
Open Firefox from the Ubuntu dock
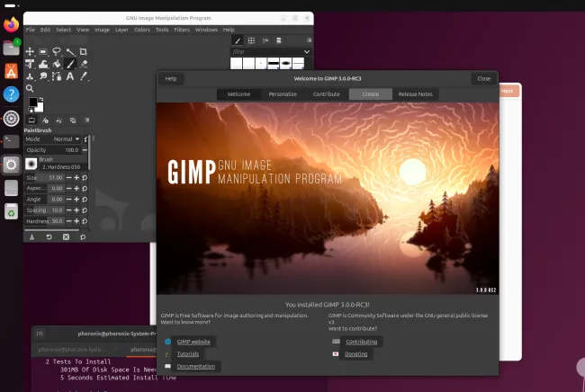(x=11, y=24)
